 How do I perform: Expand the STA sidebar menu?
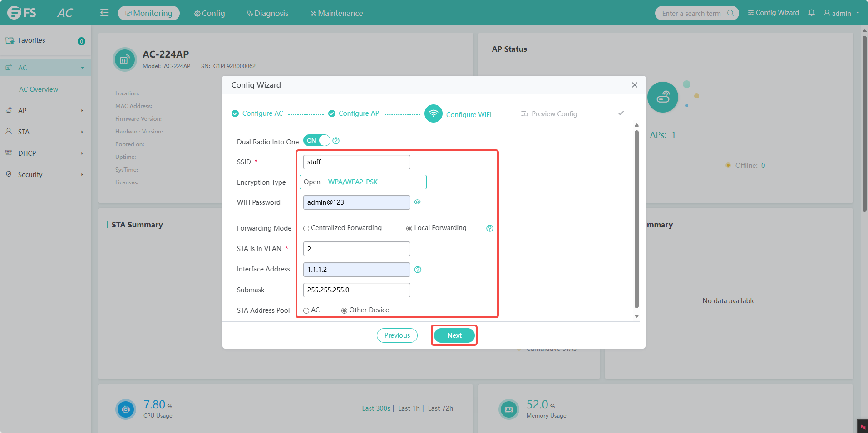45,132
